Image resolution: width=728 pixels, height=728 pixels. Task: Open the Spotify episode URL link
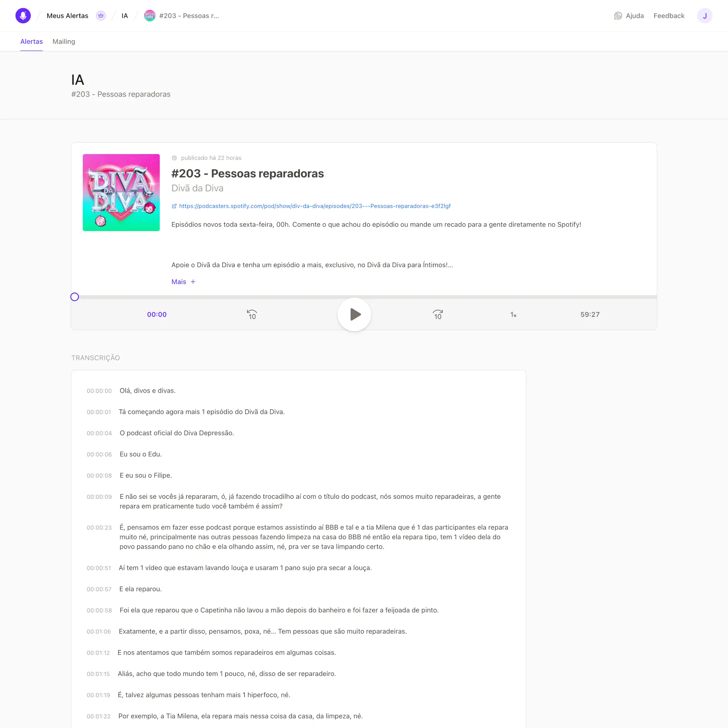[x=314, y=206]
